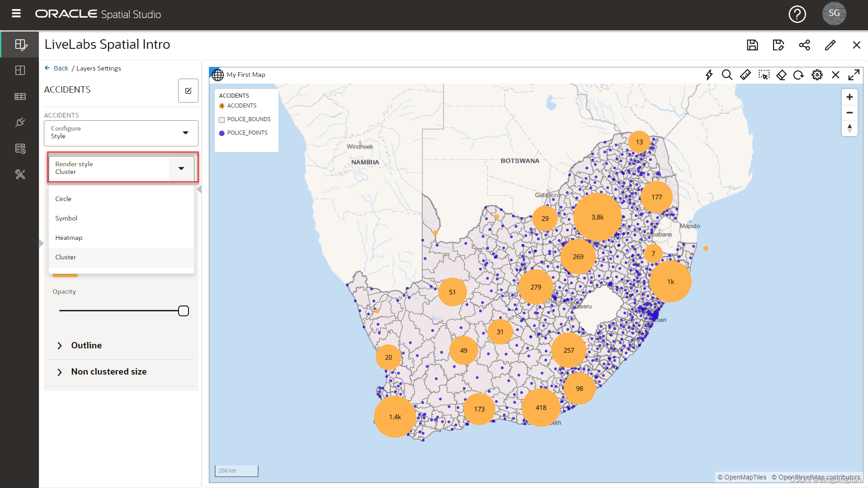
Task: Click the Share project icon
Action: point(804,45)
